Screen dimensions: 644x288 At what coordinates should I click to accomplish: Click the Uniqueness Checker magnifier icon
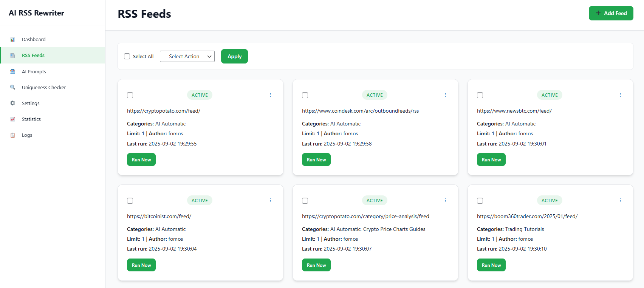[12, 87]
